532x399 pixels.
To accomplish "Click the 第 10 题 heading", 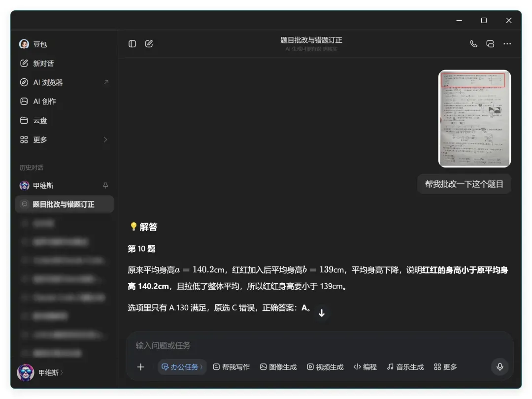I will click(141, 249).
